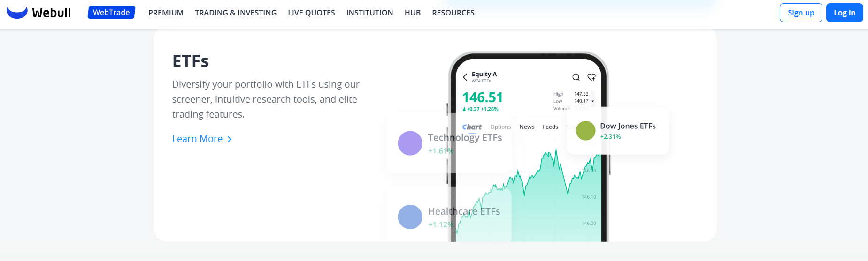Click the Learn More chevron arrow
The width and height of the screenshot is (868, 261).
[230, 139]
